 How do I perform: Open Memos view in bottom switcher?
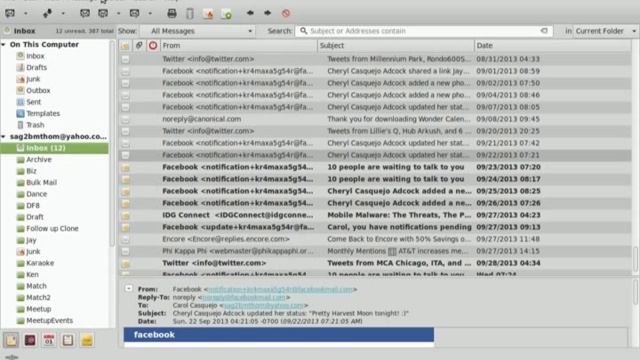[87, 340]
